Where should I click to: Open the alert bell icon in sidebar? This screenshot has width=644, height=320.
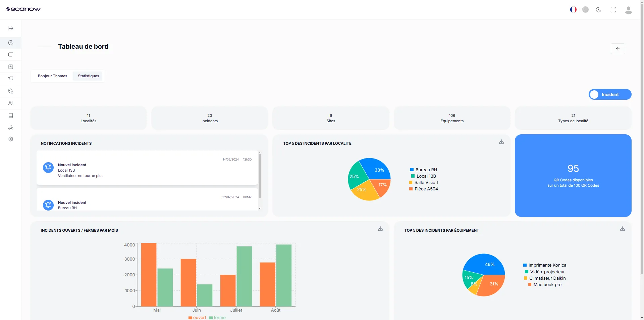(10, 79)
